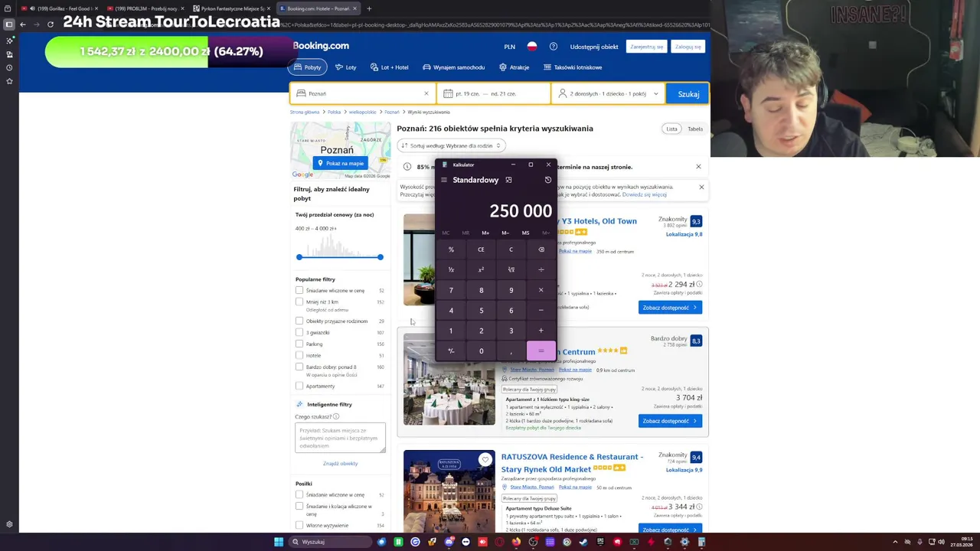Open the Calculator hamburger navigation menu
The height and width of the screenshot is (551, 980).
pyautogui.click(x=443, y=180)
